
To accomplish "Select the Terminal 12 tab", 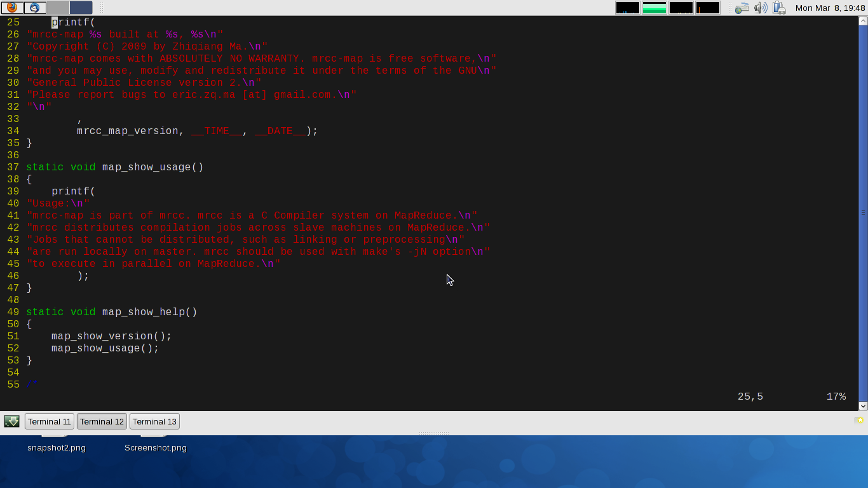I will 102,421.
